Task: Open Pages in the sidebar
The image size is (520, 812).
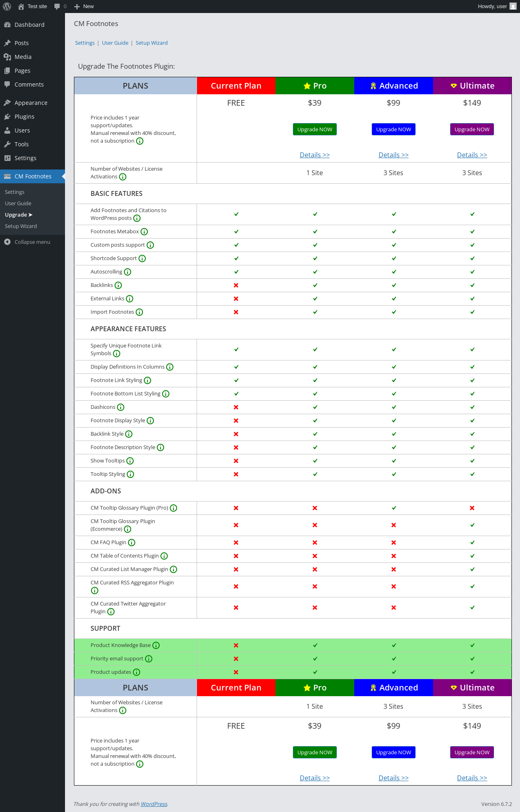Action: click(x=32, y=71)
